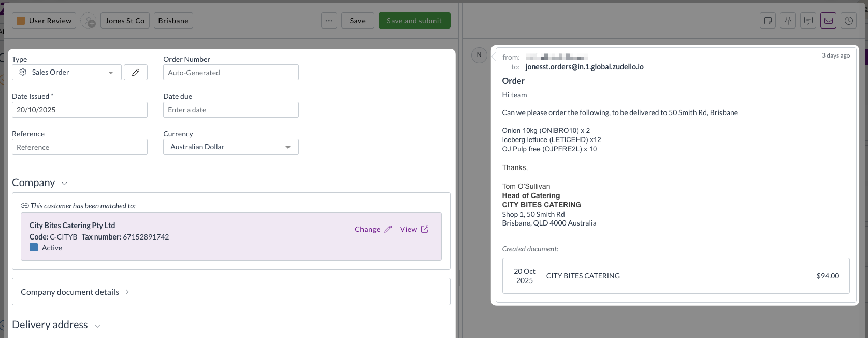Open the Type Sales Order dropdown

pyautogui.click(x=67, y=73)
